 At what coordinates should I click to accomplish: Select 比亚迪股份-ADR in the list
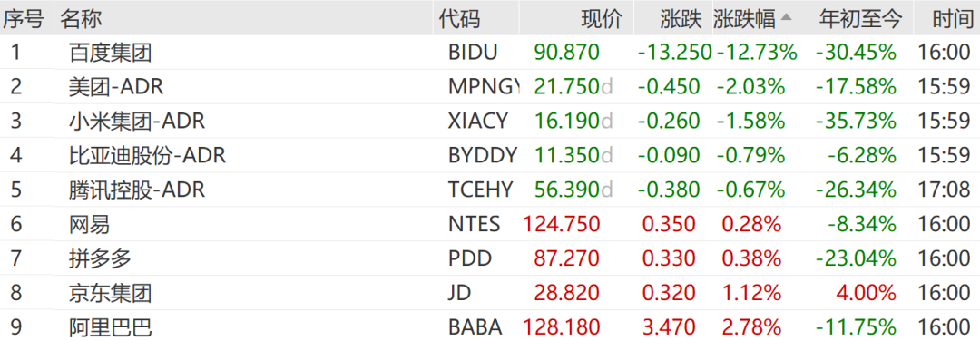pos(148,155)
